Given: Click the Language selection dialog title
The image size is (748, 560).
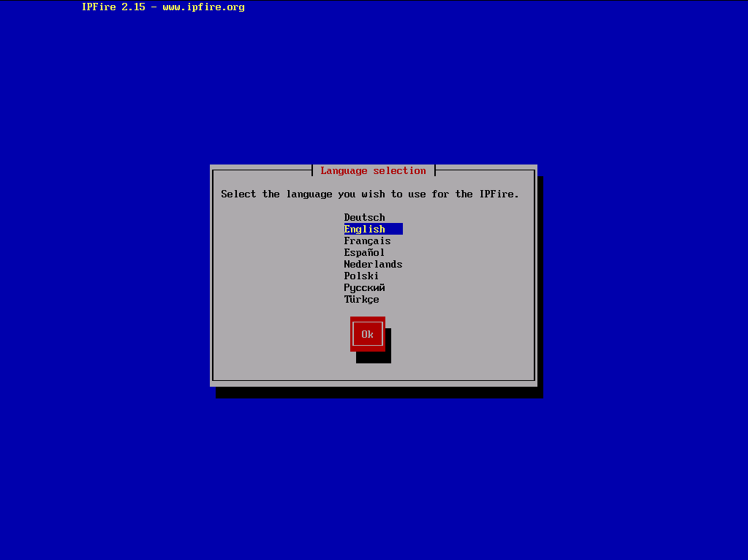Looking at the screenshot, I should [x=373, y=171].
